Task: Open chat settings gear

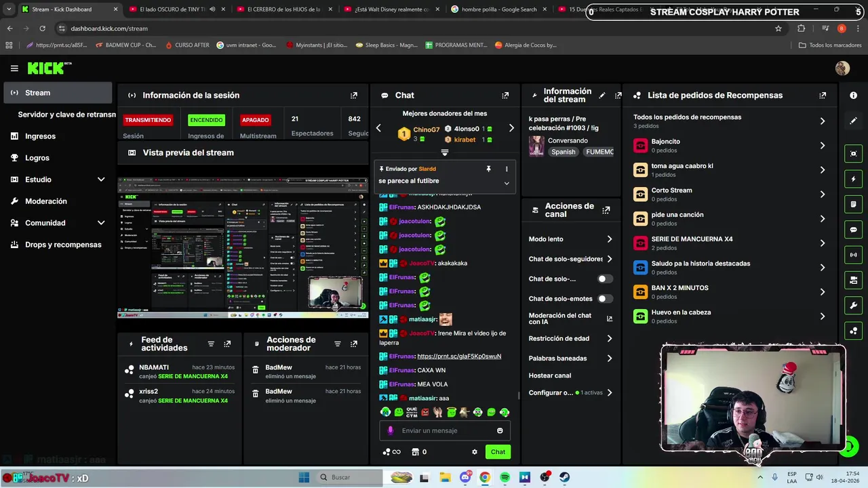Action: click(x=475, y=452)
